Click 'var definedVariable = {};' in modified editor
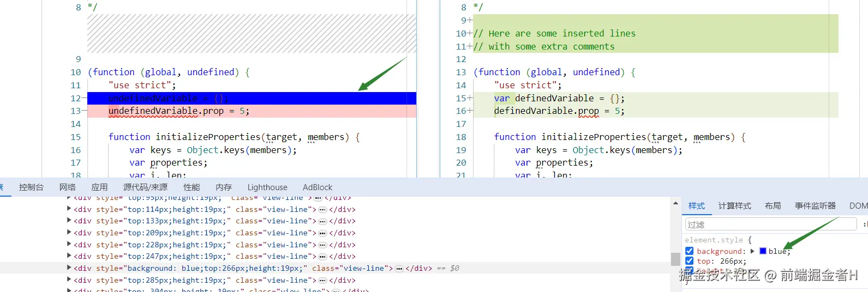This screenshot has width=868, height=292. tap(559, 98)
